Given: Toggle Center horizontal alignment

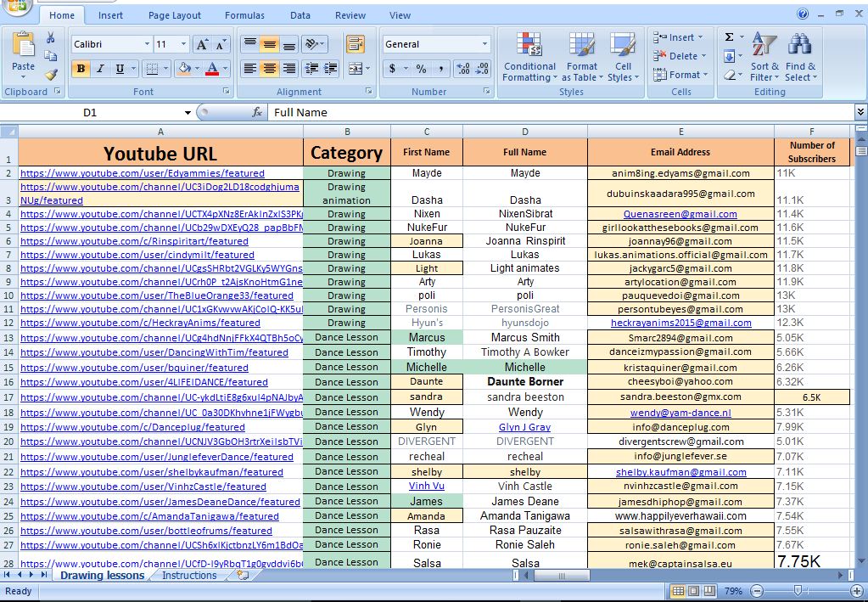Looking at the screenshot, I should coord(270,68).
